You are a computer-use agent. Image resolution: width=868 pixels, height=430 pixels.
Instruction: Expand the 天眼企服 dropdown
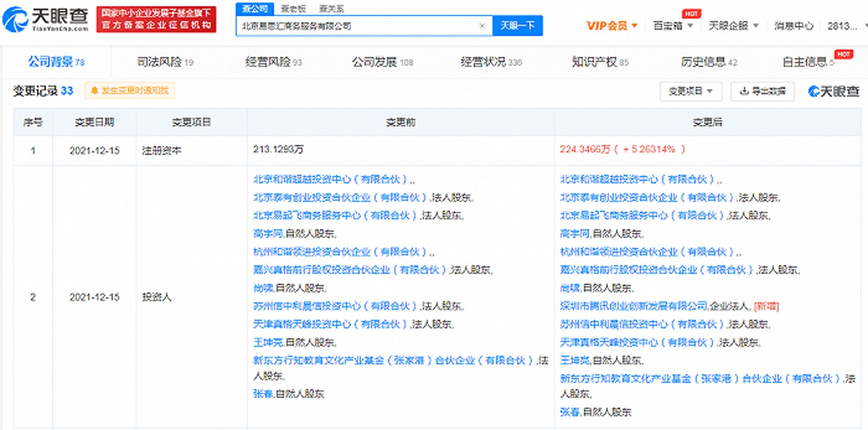tap(733, 26)
